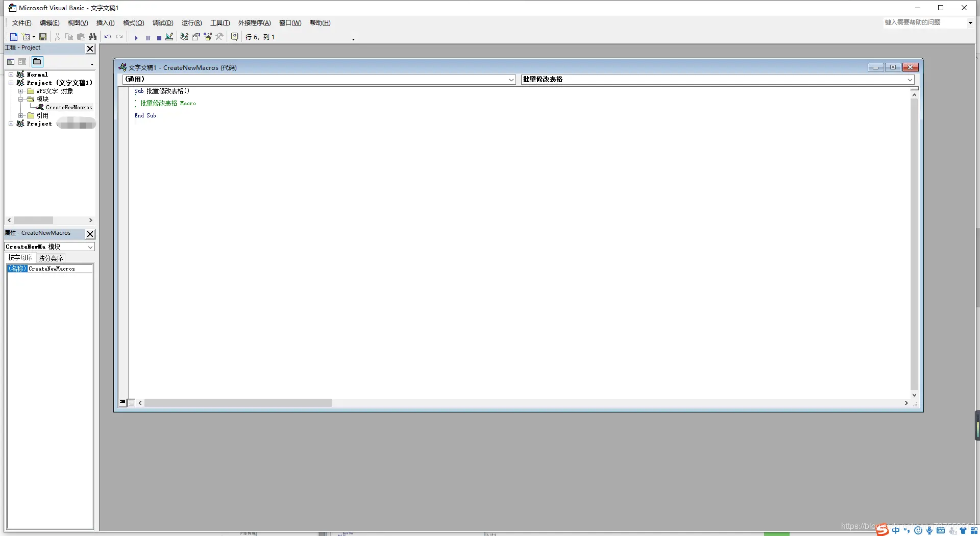This screenshot has width=980, height=536.
Task: Expand the WPS文字 对象 folder
Action: 20,91
